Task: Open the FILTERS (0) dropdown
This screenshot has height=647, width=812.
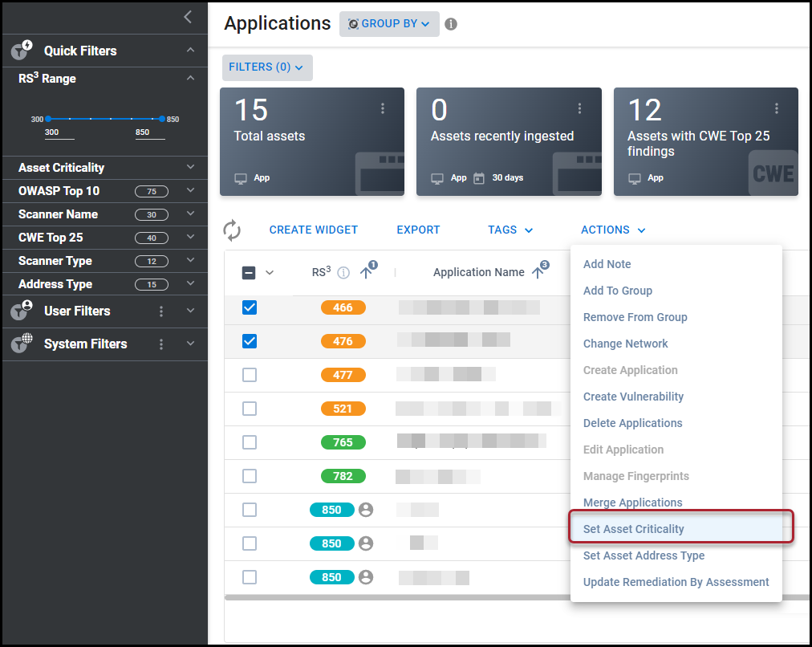Action: (x=267, y=67)
